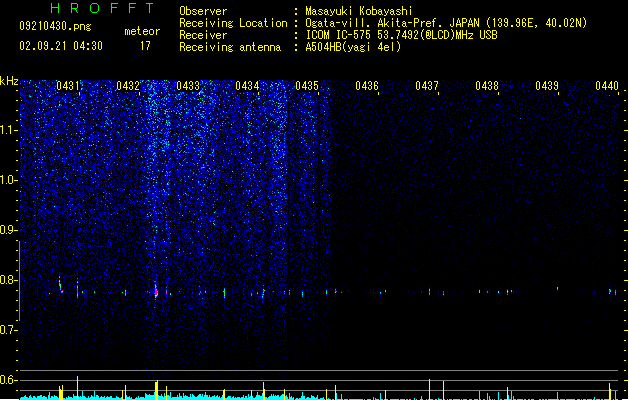Screen dimensions: 629x400
Task: Click the timestamp 02.09.21 04:30
Action: [x=61, y=46]
